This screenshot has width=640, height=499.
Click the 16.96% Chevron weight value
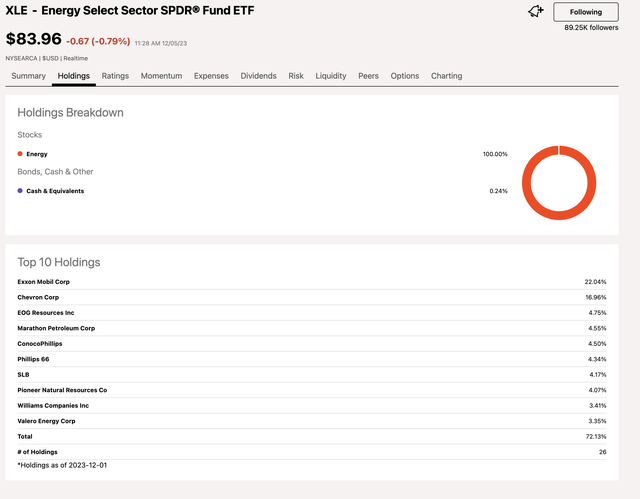point(596,297)
